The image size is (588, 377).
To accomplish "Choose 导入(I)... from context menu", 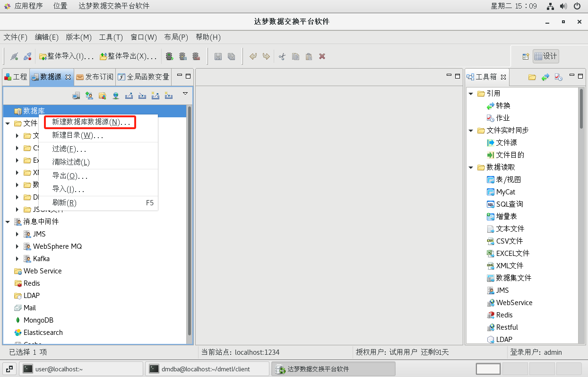I will 98,189.
